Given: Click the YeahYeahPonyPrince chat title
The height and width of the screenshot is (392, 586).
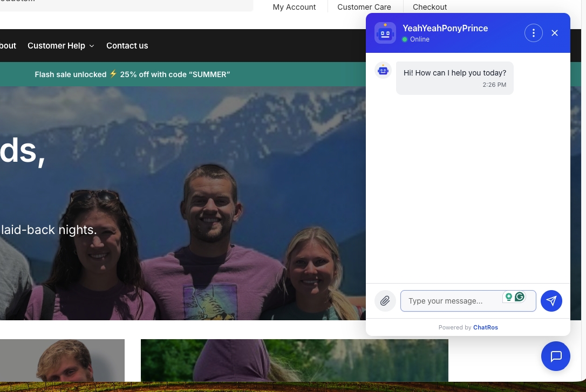Looking at the screenshot, I should point(445,28).
